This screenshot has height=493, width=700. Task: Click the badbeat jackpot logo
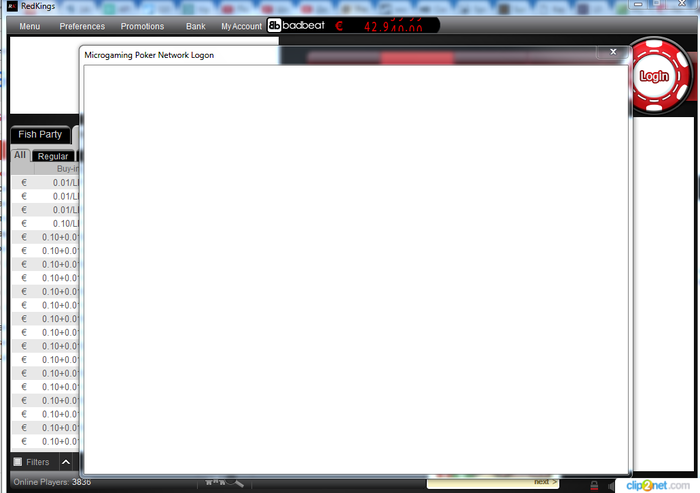point(296,25)
